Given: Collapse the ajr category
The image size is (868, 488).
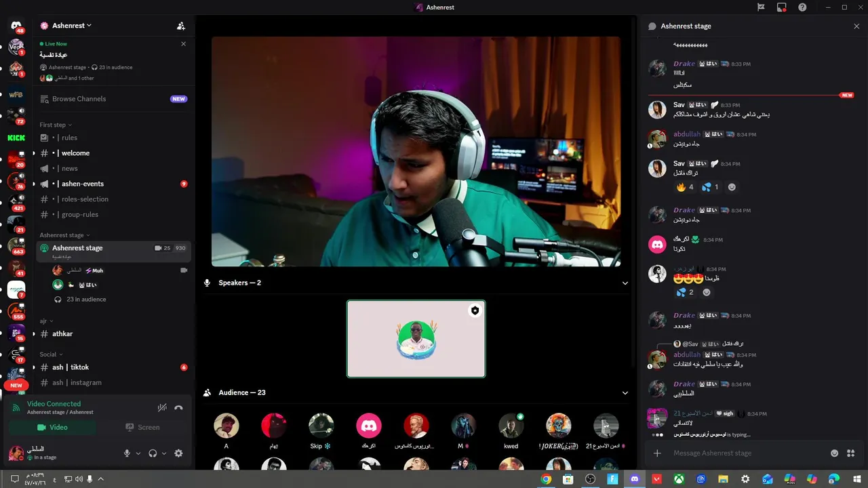Looking at the screenshot, I should 46,321.
